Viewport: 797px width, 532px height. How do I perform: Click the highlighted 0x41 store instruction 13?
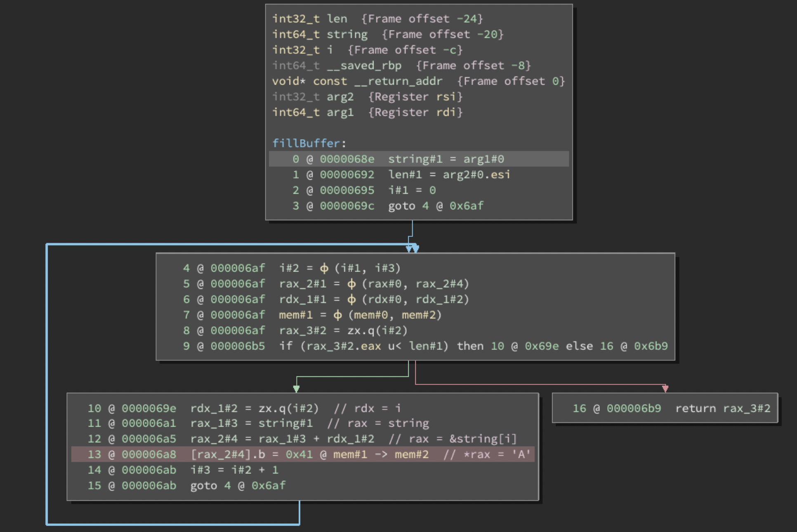click(309, 454)
